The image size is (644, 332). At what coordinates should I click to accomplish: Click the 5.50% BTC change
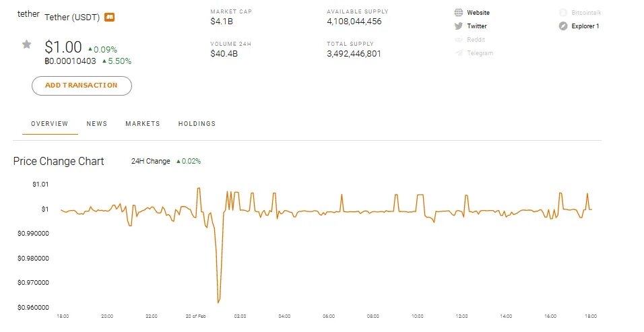click(117, 61)
